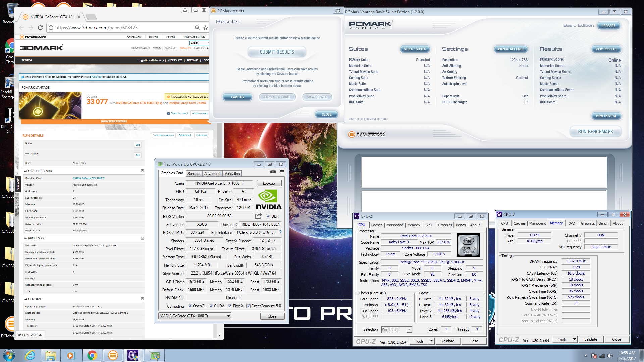Viewport: 644px width, 362px height.
Task: Launch Internet Explorer from taskbar
Action: [30, 355]
